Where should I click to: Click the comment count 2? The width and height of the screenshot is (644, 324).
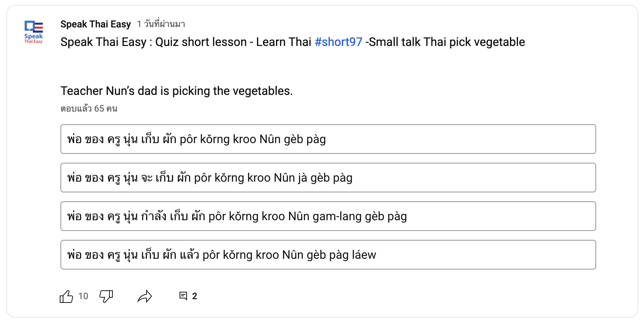(x=194, y=296)
